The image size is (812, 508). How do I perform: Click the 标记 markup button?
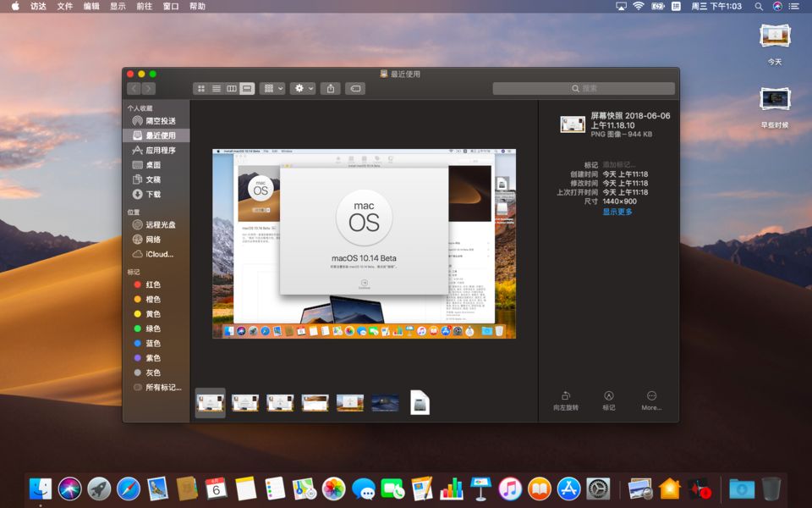[609, 401]
